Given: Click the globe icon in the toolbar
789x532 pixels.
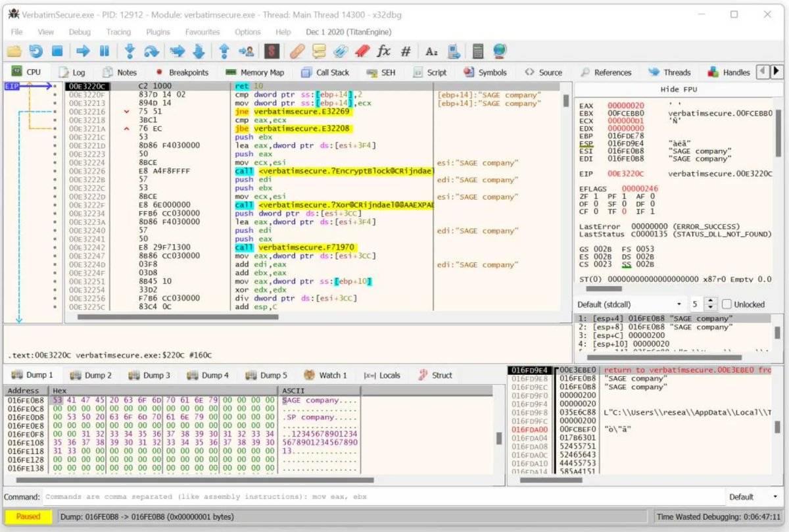Looking at the screenshot, I should (x=500, y=51).
